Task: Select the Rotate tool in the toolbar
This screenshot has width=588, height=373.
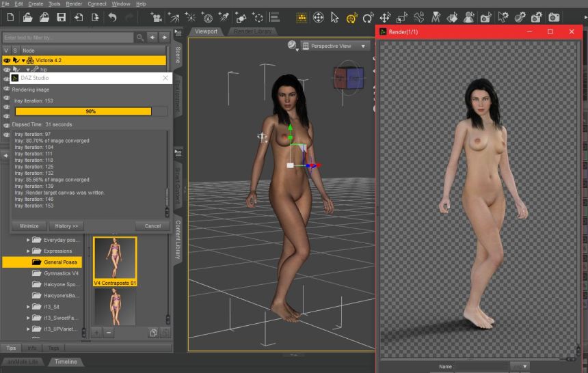Action: coord(369,17)
